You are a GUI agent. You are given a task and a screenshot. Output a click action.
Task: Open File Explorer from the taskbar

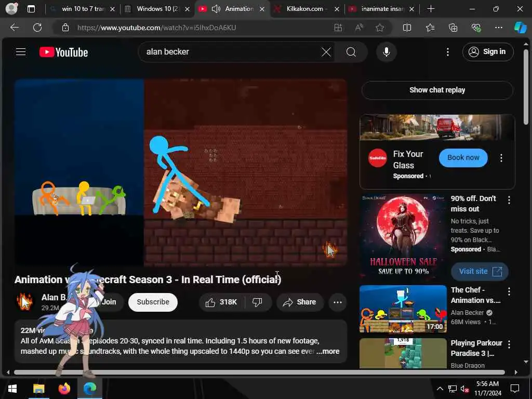(x=38, y=389)
